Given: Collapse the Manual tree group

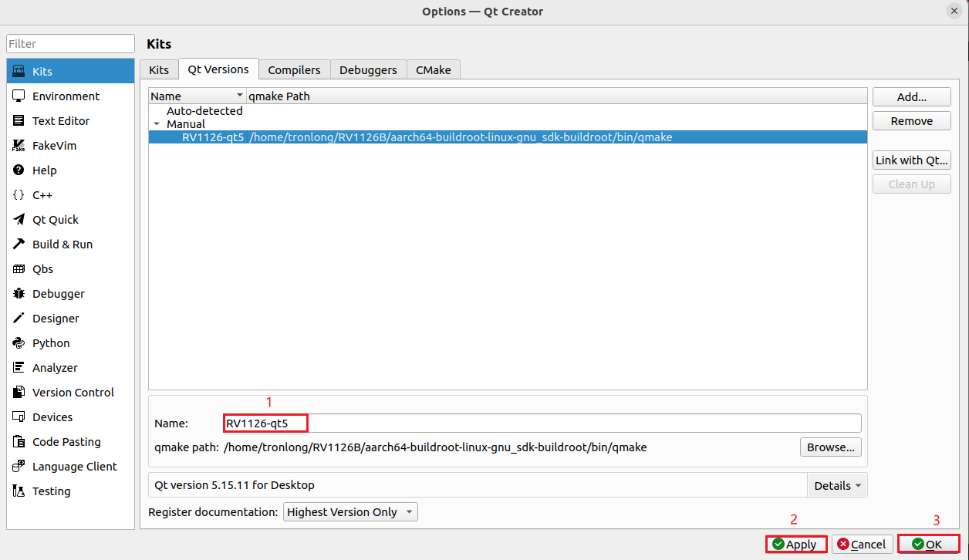Looking at the screenshot, I should click(157, 124).
